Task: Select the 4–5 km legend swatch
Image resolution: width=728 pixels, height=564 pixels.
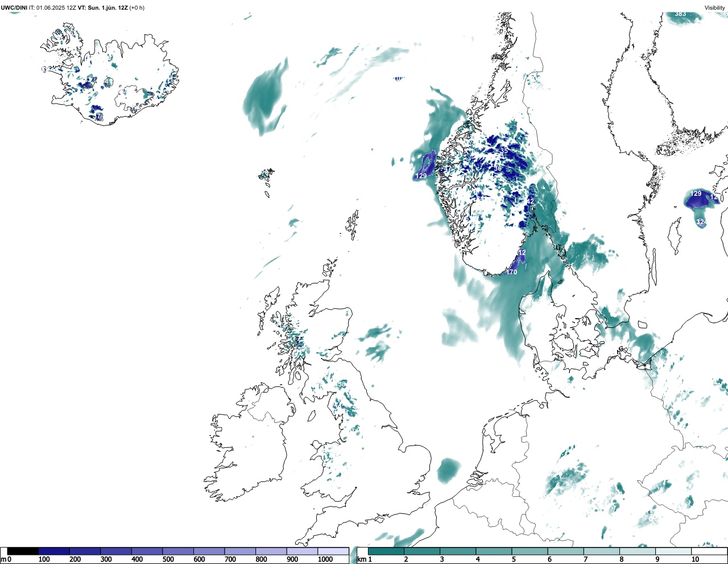Action: (x=494, y=551)
